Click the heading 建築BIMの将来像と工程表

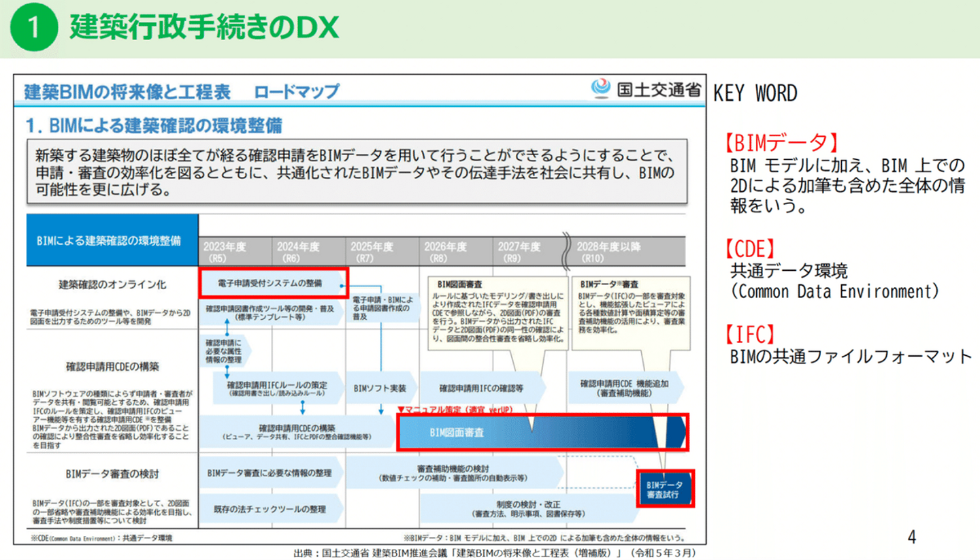tap(127, 91)
